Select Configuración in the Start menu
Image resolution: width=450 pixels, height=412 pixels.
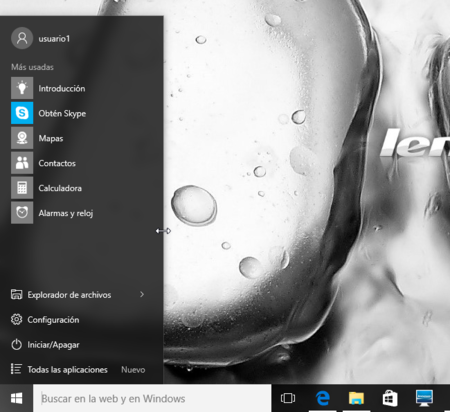[45, 320]
